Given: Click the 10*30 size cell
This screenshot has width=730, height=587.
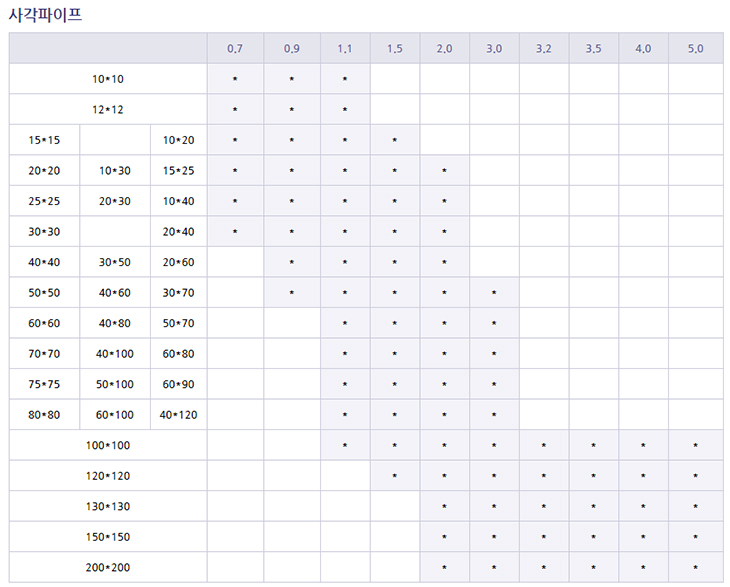Looking at the screenshot, I should 115,171.
